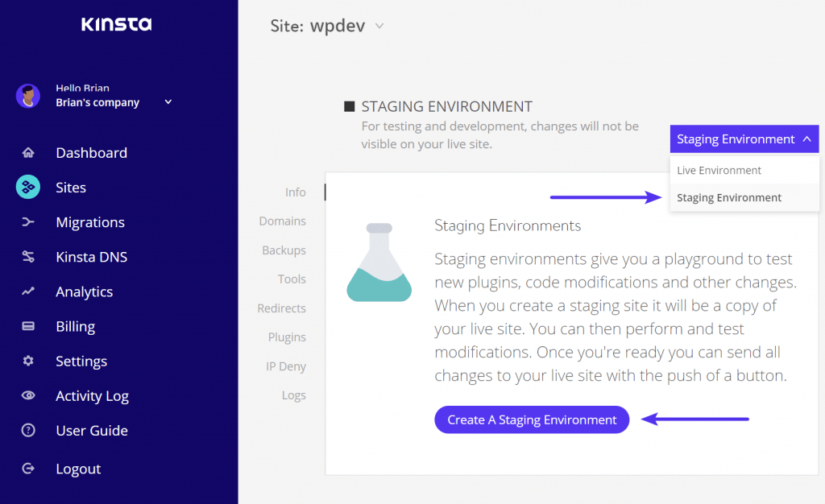Screen dimensions: 825x504
Task: Open Settings from sidebar
Action: (81, 361)
